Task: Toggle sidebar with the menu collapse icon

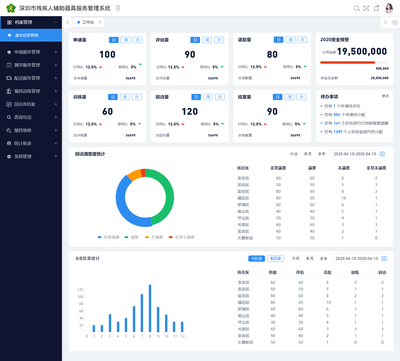Action: (x=118, y=8)
